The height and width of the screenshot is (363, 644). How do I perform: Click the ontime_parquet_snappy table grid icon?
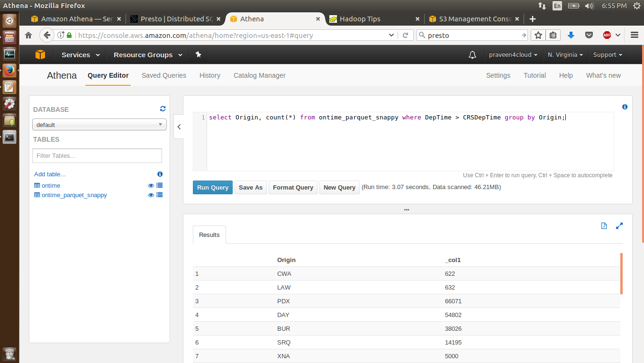(37, 195)
